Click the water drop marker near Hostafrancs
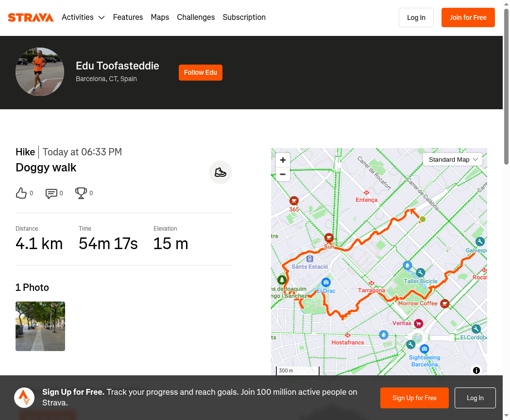 [x=384, y=335]
